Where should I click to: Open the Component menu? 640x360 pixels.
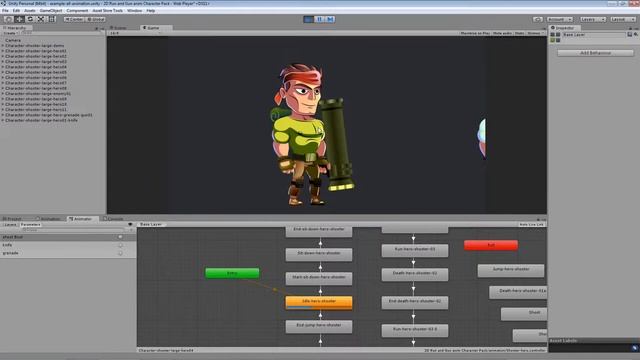(77, 11)
